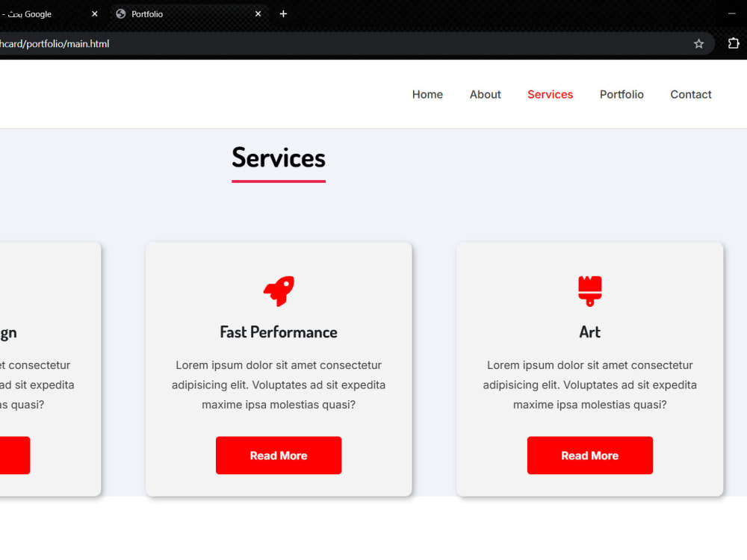Click the address bar URL main.html
747x560 pixels.
pyautogui.click(x=55, y=44)
